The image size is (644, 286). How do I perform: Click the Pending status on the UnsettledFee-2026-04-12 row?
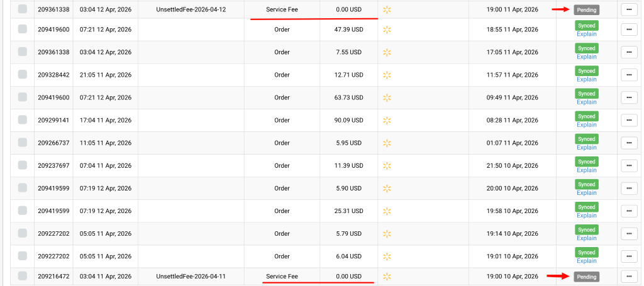tap(586, 9)
